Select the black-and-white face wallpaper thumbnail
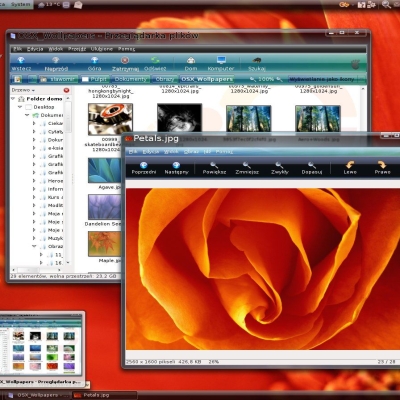 coord(179,118)
